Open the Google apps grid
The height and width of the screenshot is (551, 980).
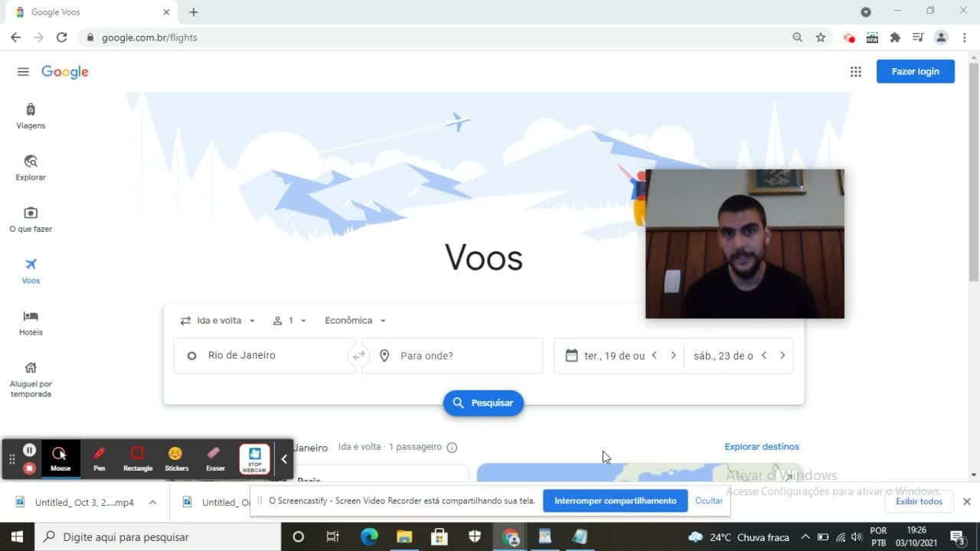855,72
